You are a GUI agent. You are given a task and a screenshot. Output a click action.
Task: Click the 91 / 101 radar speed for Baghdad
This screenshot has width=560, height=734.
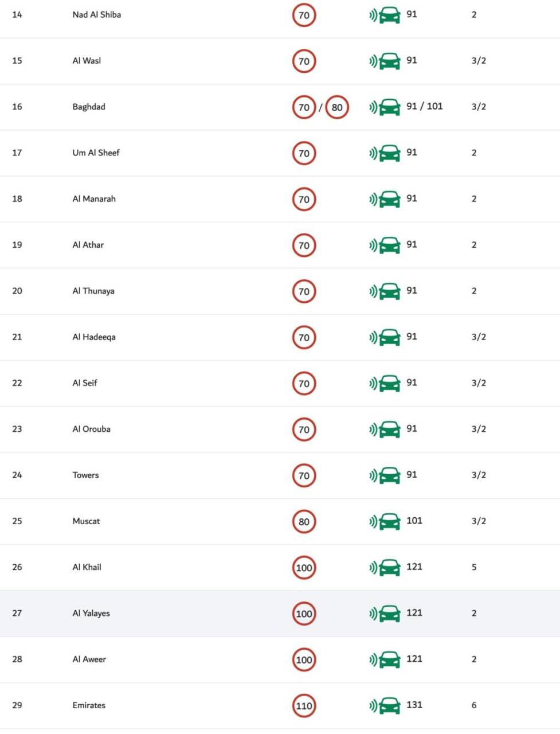point(425,106)
